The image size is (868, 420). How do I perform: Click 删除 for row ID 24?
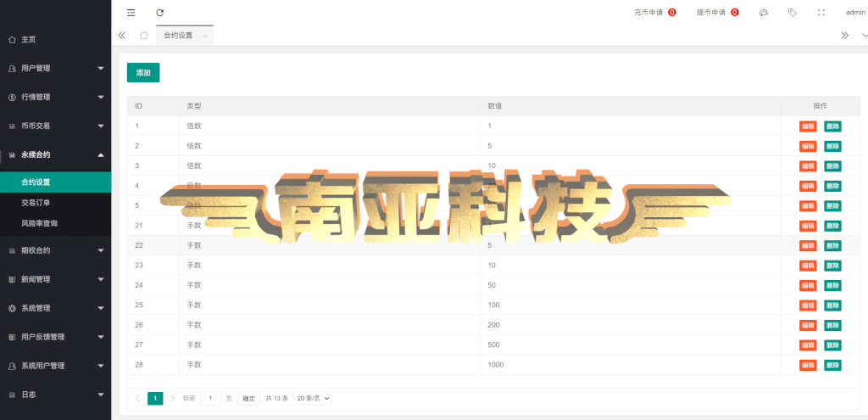pyautogui.click(x=832, y=285)
